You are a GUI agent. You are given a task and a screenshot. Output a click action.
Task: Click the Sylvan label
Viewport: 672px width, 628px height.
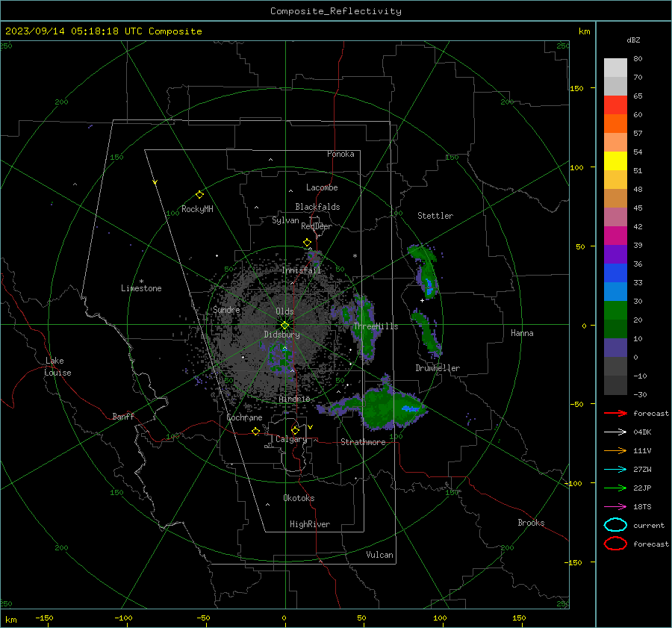[285, 220]
